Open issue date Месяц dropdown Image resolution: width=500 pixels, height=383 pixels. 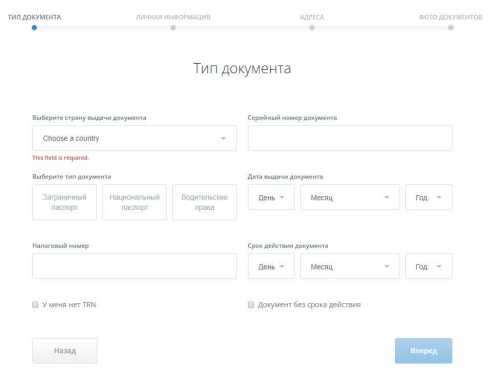pos(350,197)
